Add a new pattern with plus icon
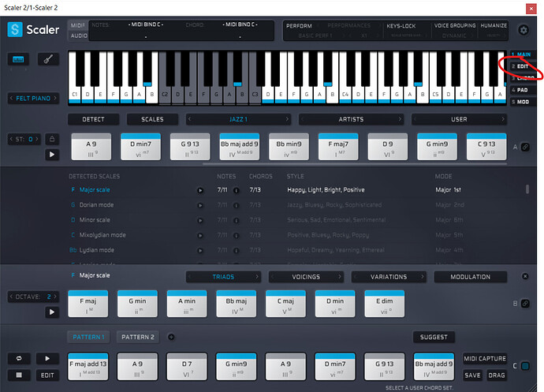Image resolution: width=544 pixels, height=392 pixels. click(x=171, y=337)
